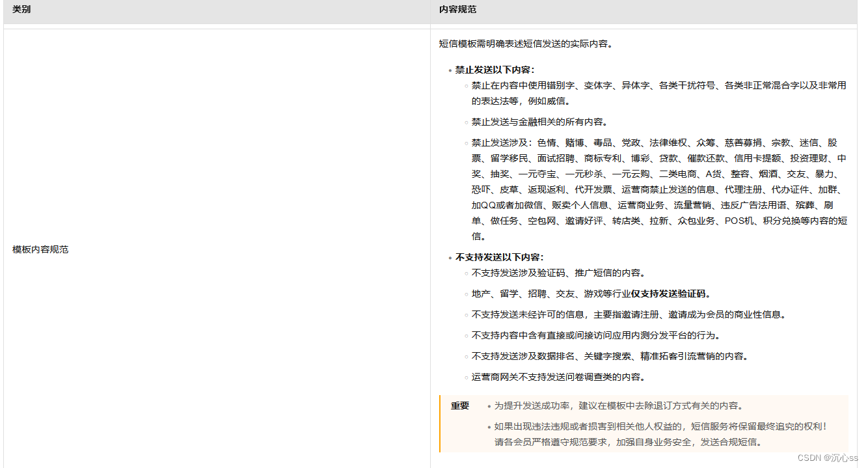Click the 内容规范 column header

[457, 9]
